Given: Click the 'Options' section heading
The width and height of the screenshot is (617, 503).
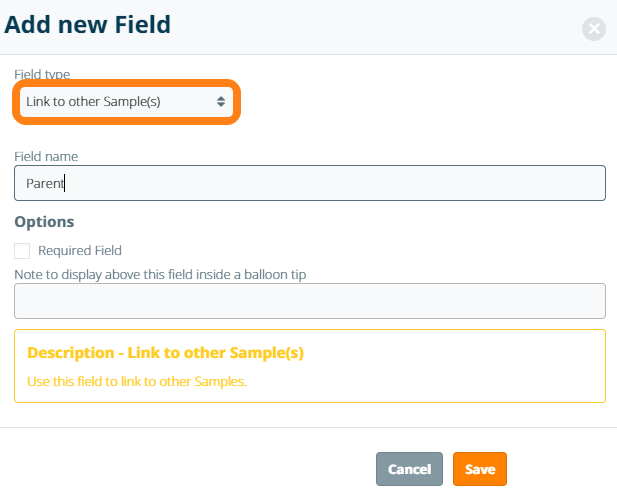Looking at the screenshot, I should click(x=44, y=221).
